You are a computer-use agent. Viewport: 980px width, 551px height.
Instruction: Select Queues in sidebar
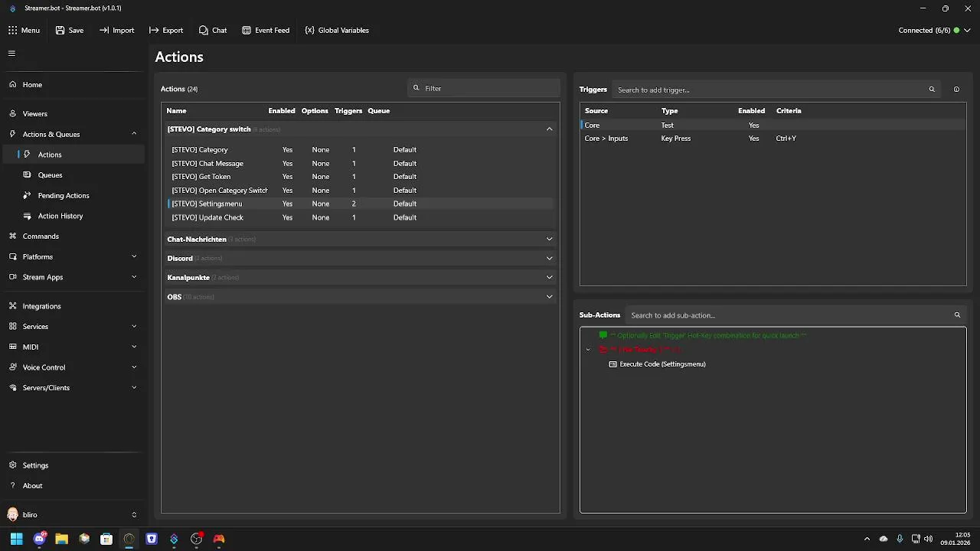(x=73, y=175)
